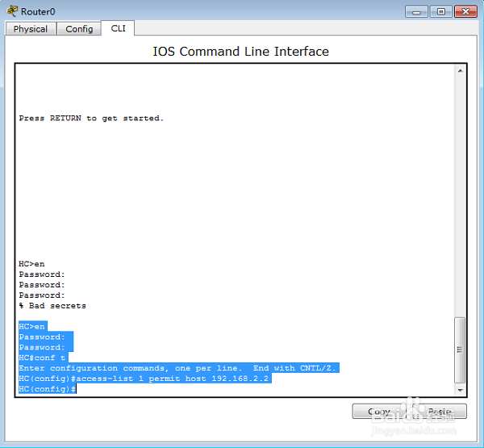Select the CLI tab
The height and width of the screenshot is (448, 484).
click(118, 28)
